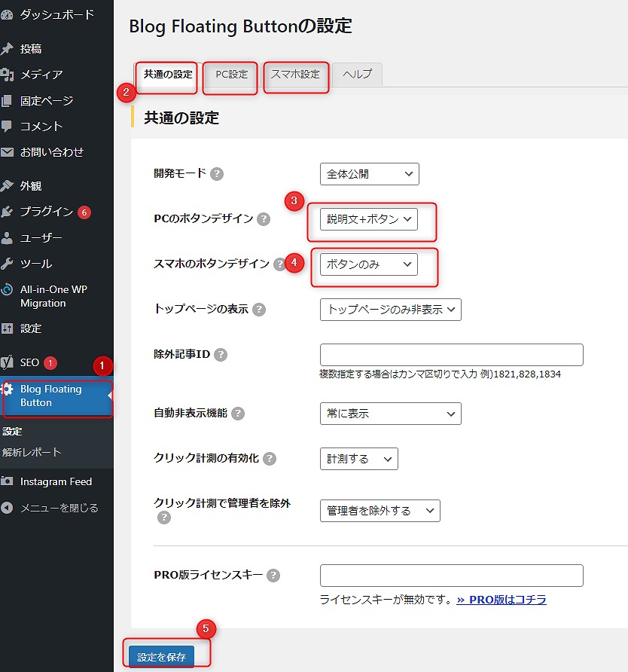Open the 自動非表示機能 dropdown showing 常に表示

(390, 414)
